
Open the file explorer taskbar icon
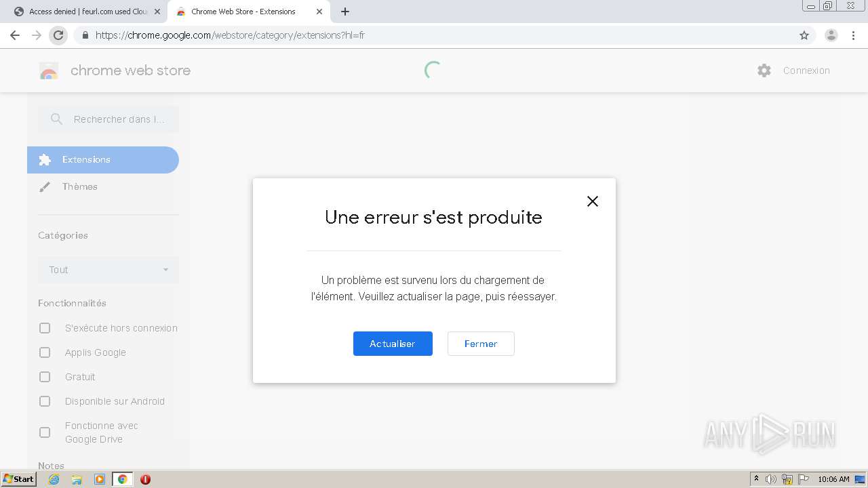77,479
